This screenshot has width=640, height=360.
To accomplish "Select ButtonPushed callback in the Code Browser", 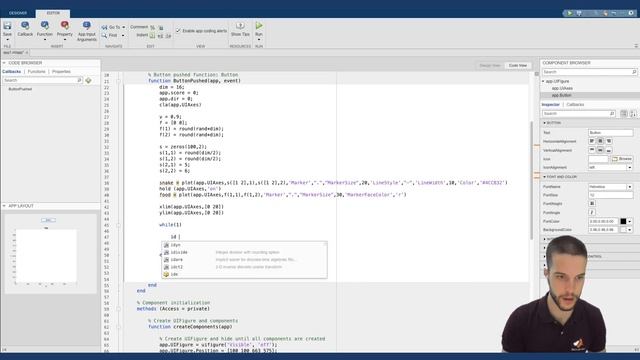I will (x=20, y=89).
